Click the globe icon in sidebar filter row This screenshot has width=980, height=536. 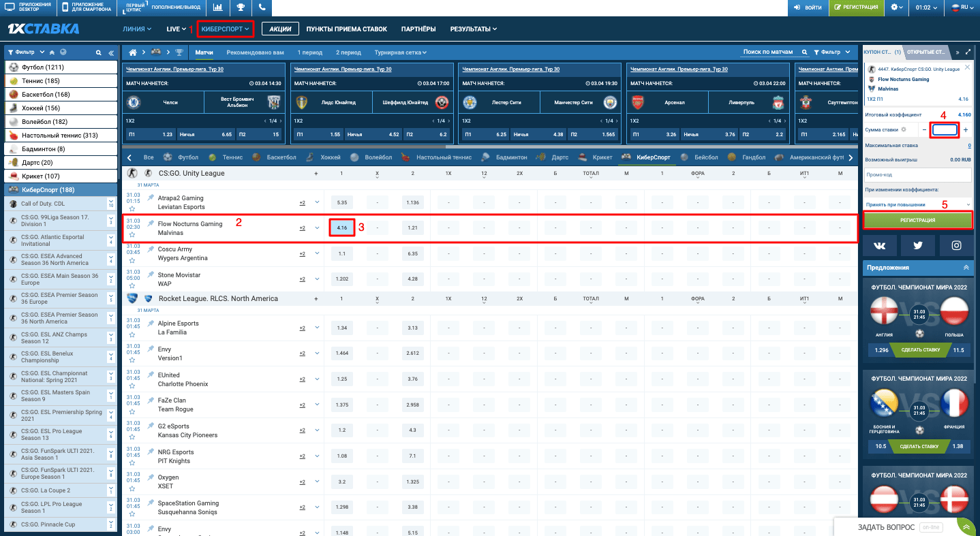63,52
